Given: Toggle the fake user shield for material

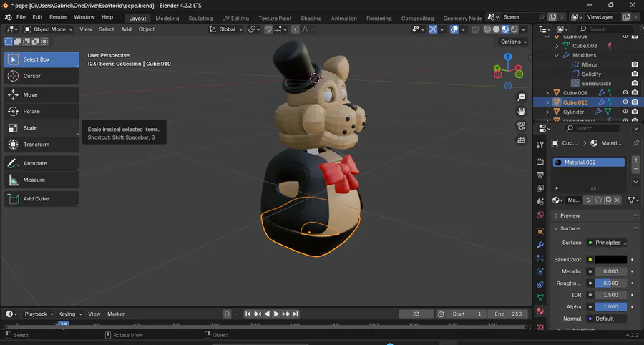Looking at the screenshot, I should click(x=598, y=200).
